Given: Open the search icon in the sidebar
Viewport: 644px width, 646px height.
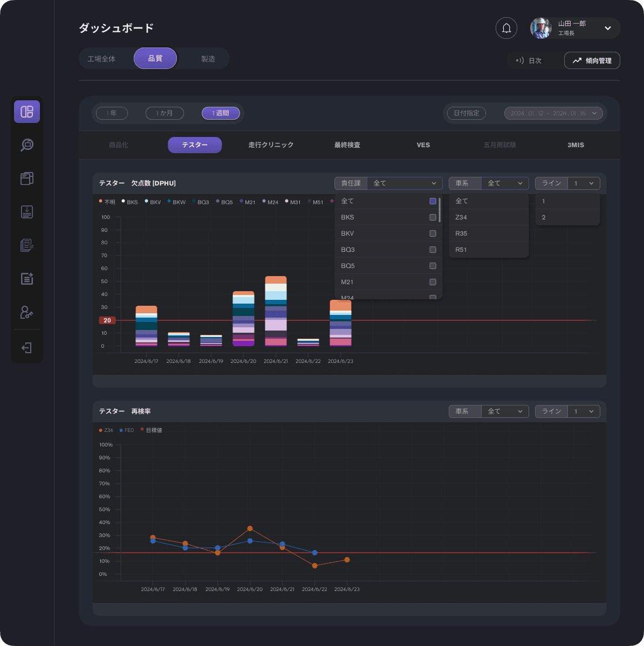Looking at the screenshot, I should click(26, 145).
